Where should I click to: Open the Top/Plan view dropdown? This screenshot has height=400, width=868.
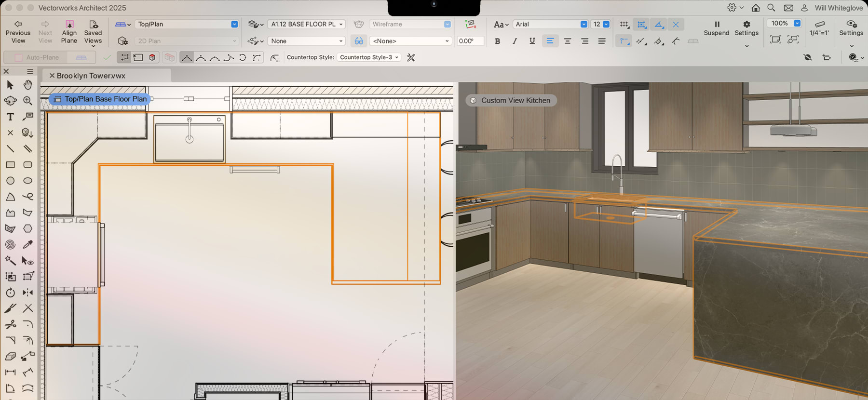(x=187, y=24)
